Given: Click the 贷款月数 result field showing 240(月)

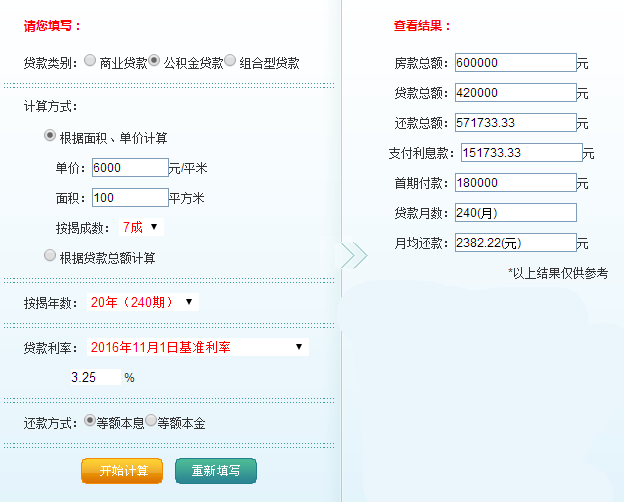Looking at the screenshot, I should pos(516,213).
